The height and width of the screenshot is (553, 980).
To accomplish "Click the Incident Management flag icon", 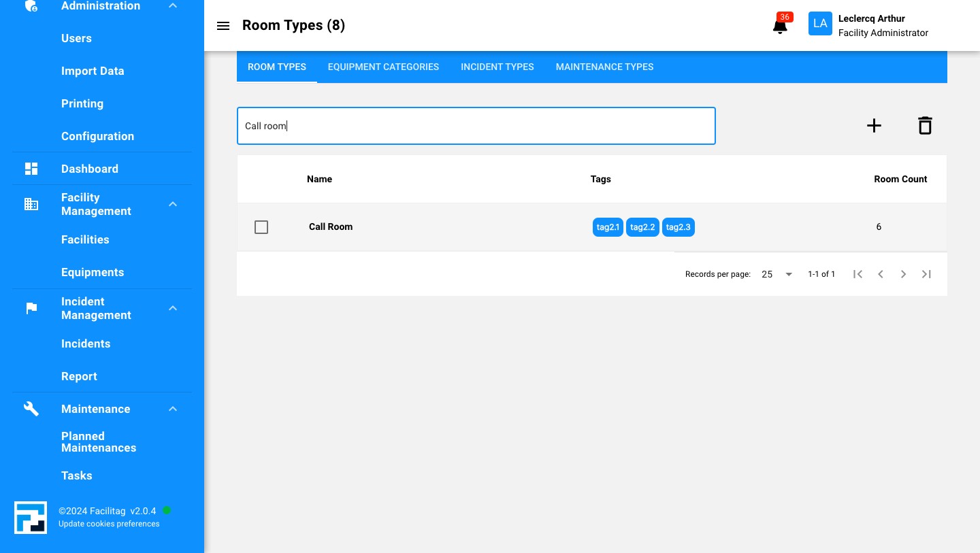I will coord(31,308).
